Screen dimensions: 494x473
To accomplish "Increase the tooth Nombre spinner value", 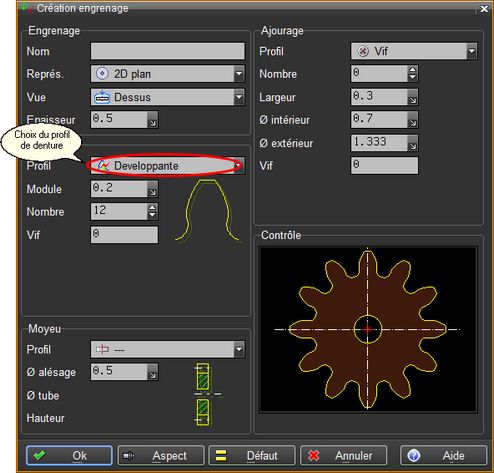I will coord(152,208).
